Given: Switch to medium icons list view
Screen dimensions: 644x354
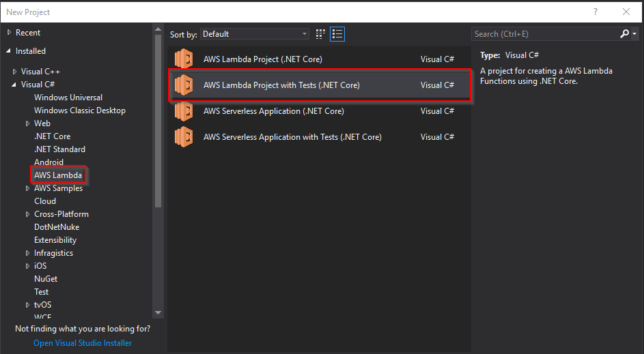Looking at the screenshot, I should click(337, 34).
